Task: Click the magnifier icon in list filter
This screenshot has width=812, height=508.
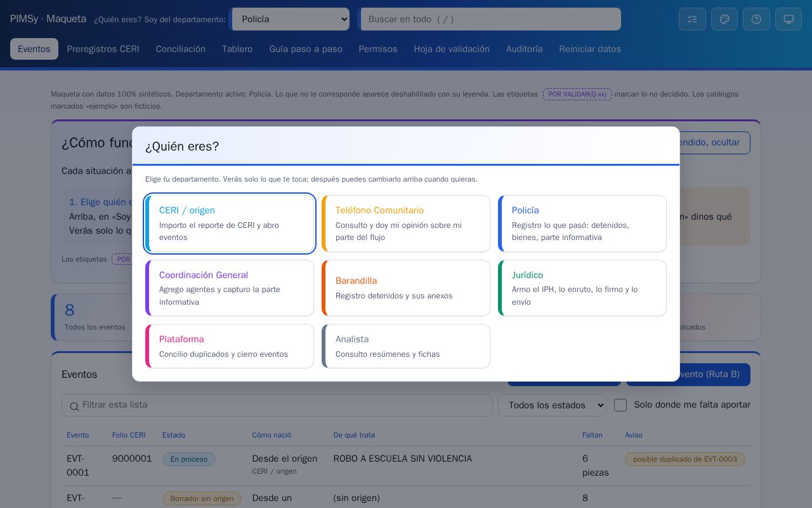Action: [x=74, y=406]
